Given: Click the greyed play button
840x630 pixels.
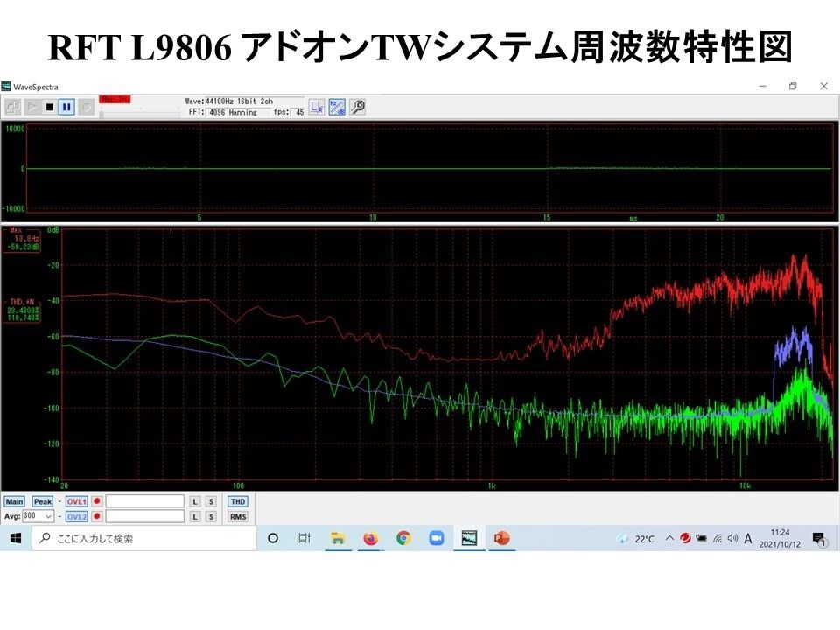Looking at the screenshot, I should pos(31,107).
